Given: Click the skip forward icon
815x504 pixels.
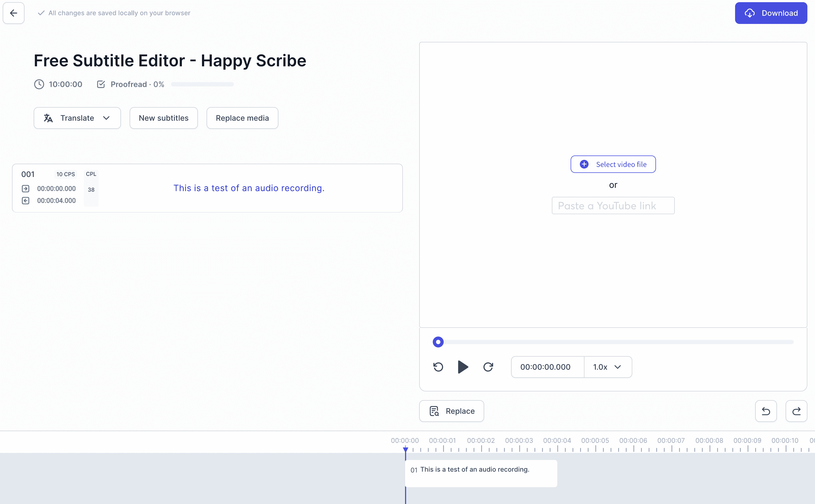Looking at the screenshot, I should tap(488, 367).
